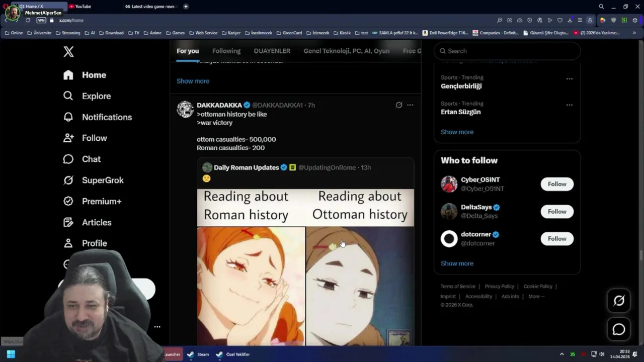
Task: Click Show more under Who to follow
Action: click(457, 263)
